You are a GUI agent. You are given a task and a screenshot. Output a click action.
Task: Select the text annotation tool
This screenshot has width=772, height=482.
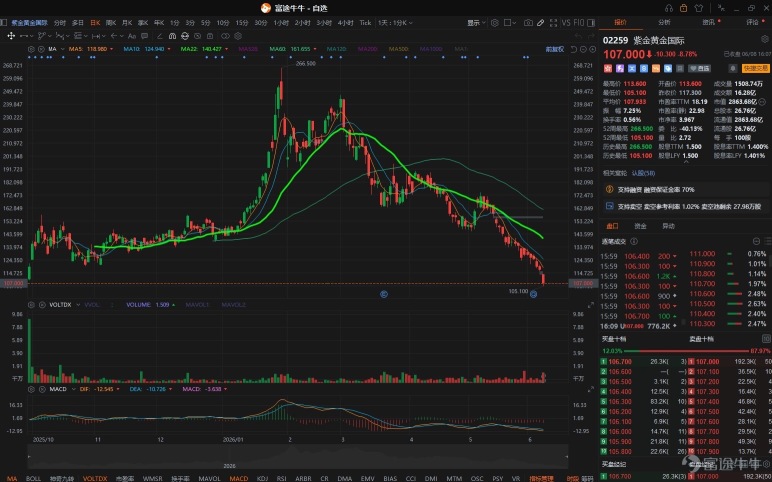[132, 36]
